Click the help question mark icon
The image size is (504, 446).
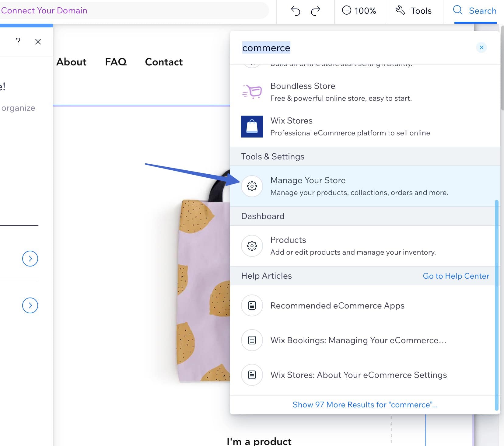[18, 41]
